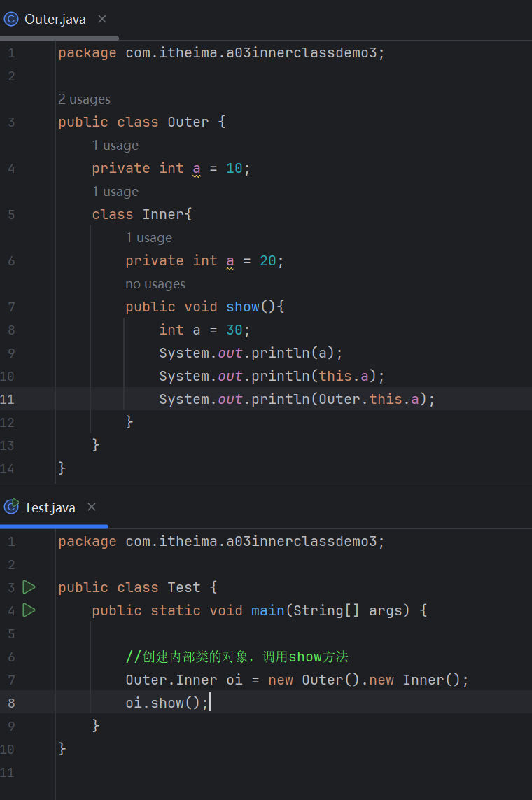Close the Test.java editor tab

(92, 507)
